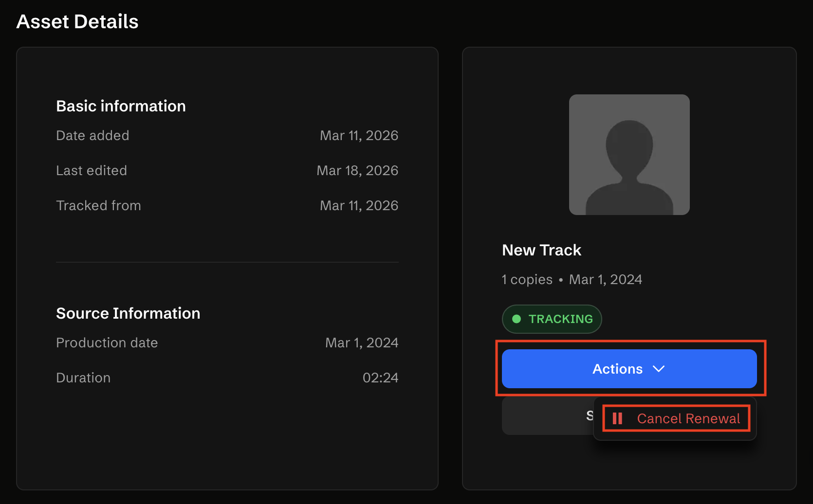Choose Cancel Renewal from the menu
This screenshot has height=504, width=813.
pyautogui.click(x=688, y=418)
